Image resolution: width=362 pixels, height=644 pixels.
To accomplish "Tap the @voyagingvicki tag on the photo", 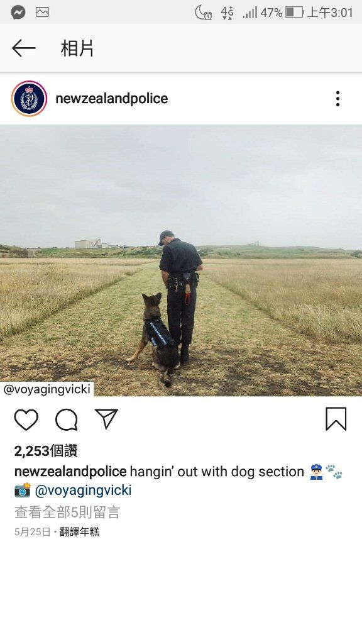I will [47, 389].
